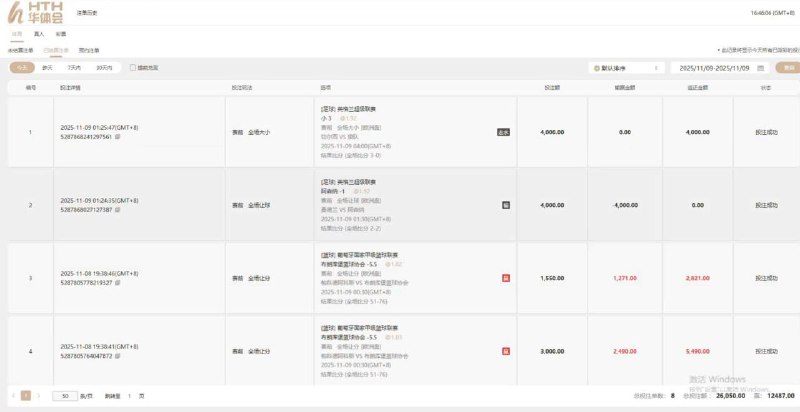
Task: Switch to the 真人 tab
Action: [x=39, y=34]
